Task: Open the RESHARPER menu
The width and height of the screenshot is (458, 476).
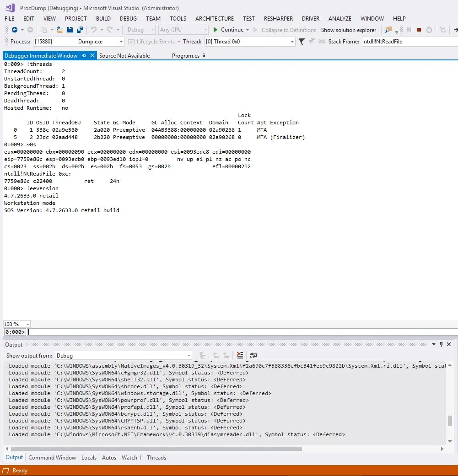Action: (278, 18)
